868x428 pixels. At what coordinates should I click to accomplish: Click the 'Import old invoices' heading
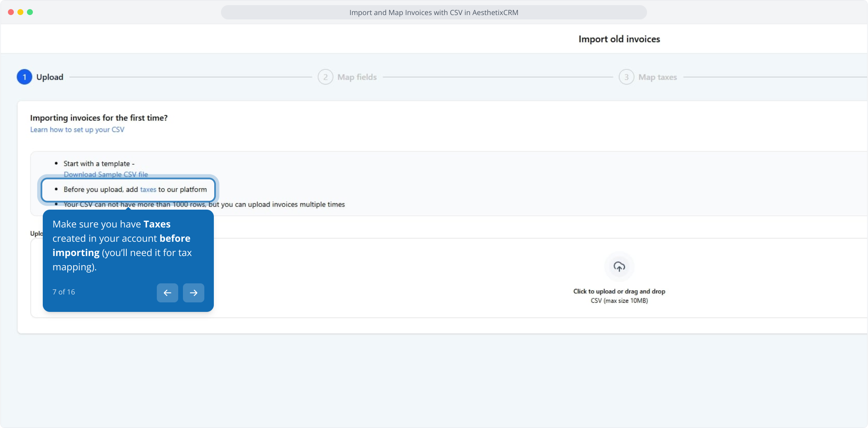(x=619, y=39)
